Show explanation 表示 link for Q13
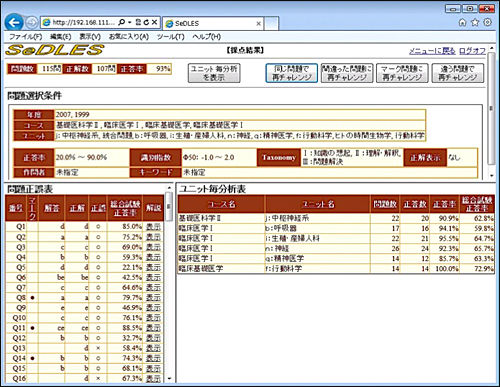Screen dimensions: 500x387 pyautogui.click(x=153, y=348)
